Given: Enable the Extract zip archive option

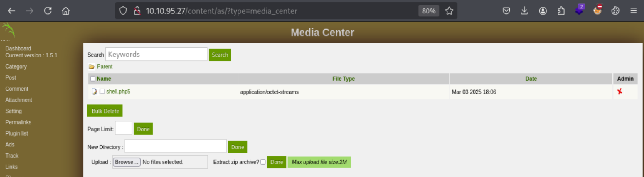Looking at the screenshot, I should pyautogui.click(x=263, y=162).
